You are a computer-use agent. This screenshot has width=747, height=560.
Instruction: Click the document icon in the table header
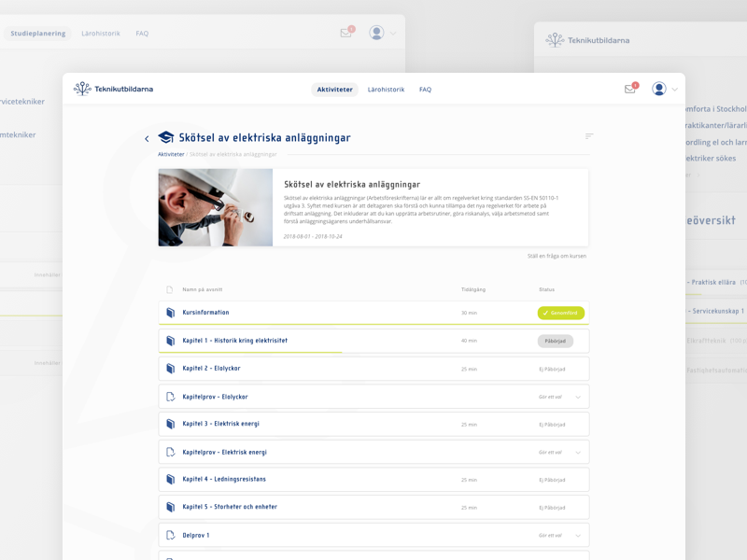pos(170,289)
